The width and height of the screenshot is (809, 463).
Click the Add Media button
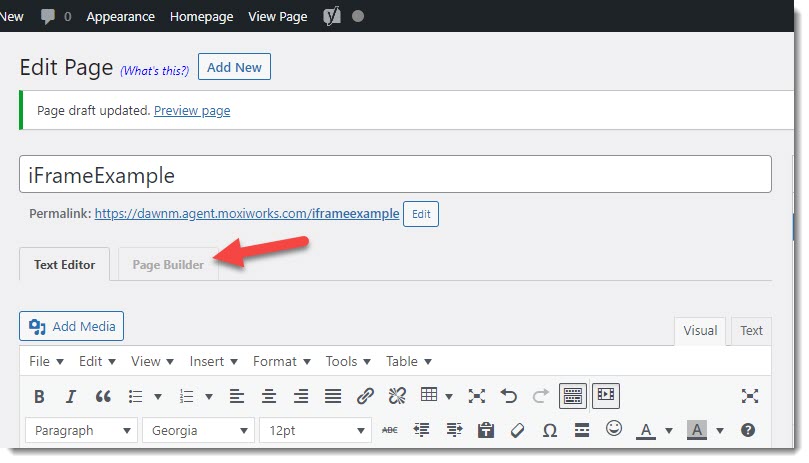coord(72,326)
